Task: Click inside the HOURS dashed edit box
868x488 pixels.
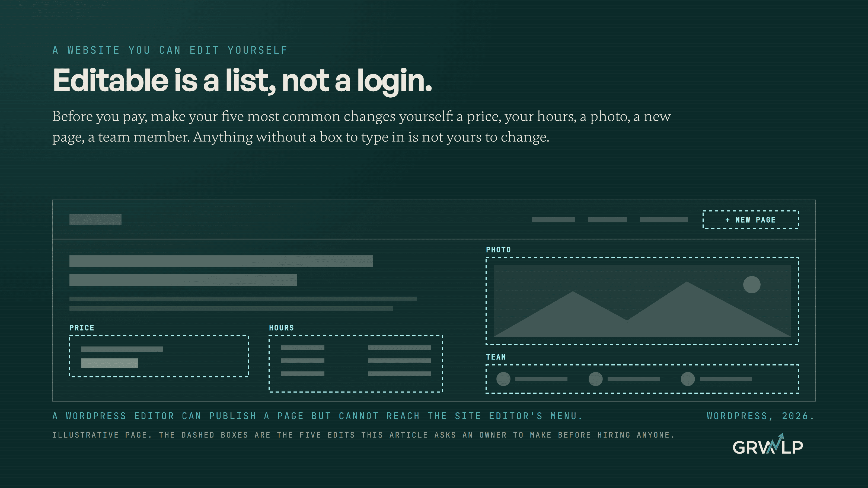Action: (356, 364)
